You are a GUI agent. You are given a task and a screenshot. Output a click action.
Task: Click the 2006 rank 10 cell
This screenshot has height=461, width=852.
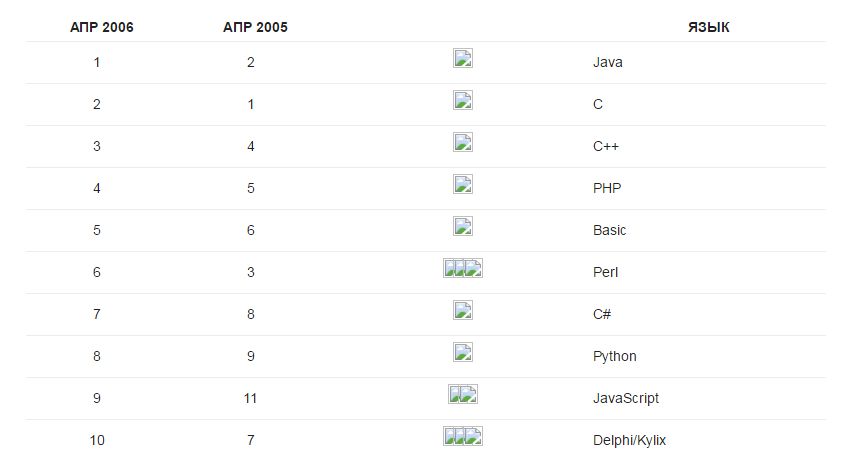click(97, 440)
